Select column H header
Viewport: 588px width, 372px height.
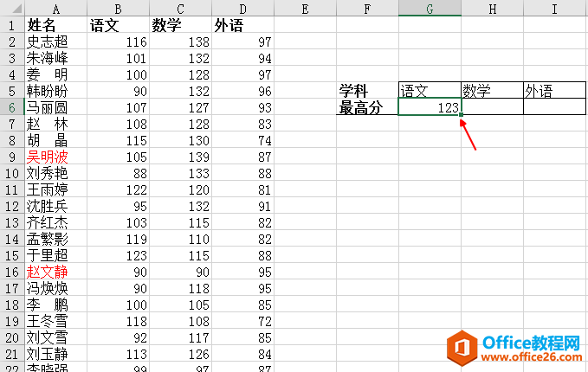coord(493,8)
